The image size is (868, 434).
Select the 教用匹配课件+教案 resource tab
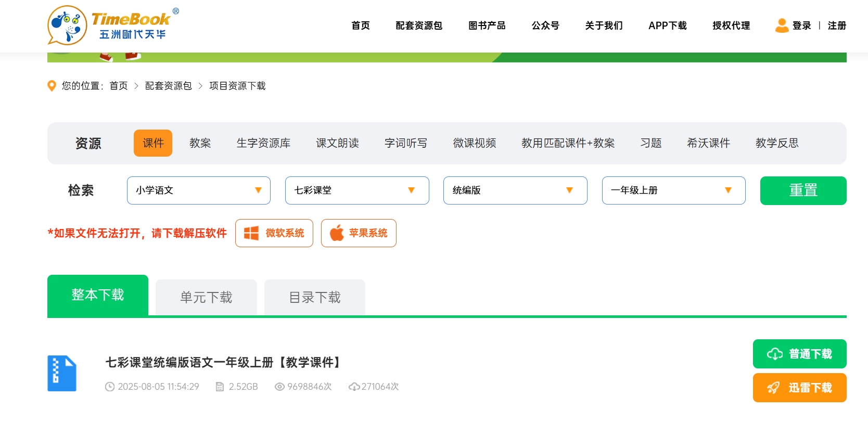(x=568, y=143)
